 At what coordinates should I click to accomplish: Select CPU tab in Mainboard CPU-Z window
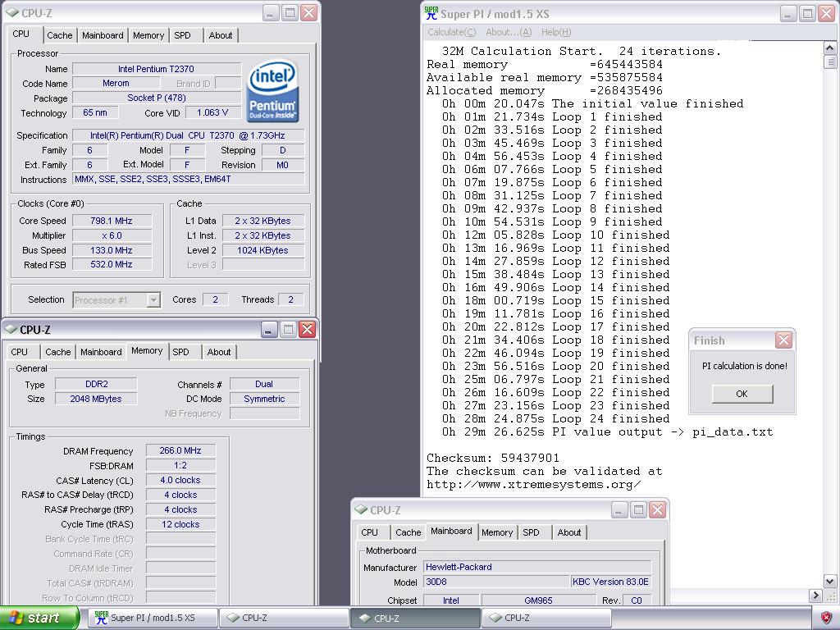pyautogui.click(x=370, y=532)
